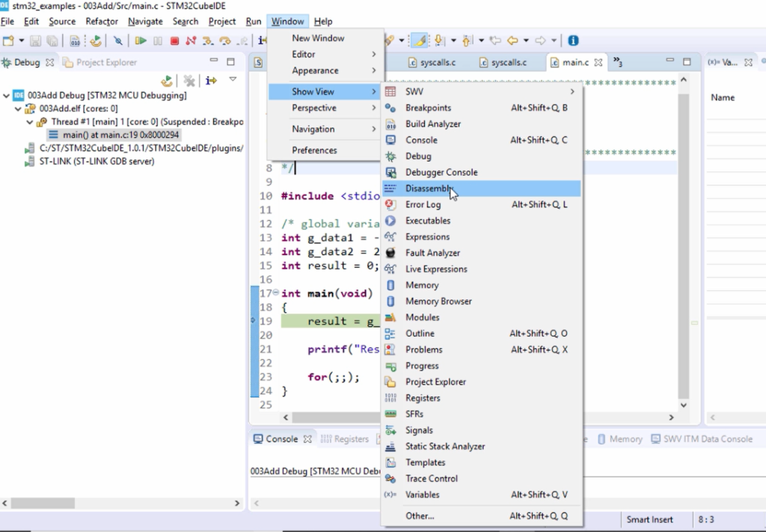Close the Variables view tab
Viewport: 766px width, 532px height.
click(x=748, y=63)
